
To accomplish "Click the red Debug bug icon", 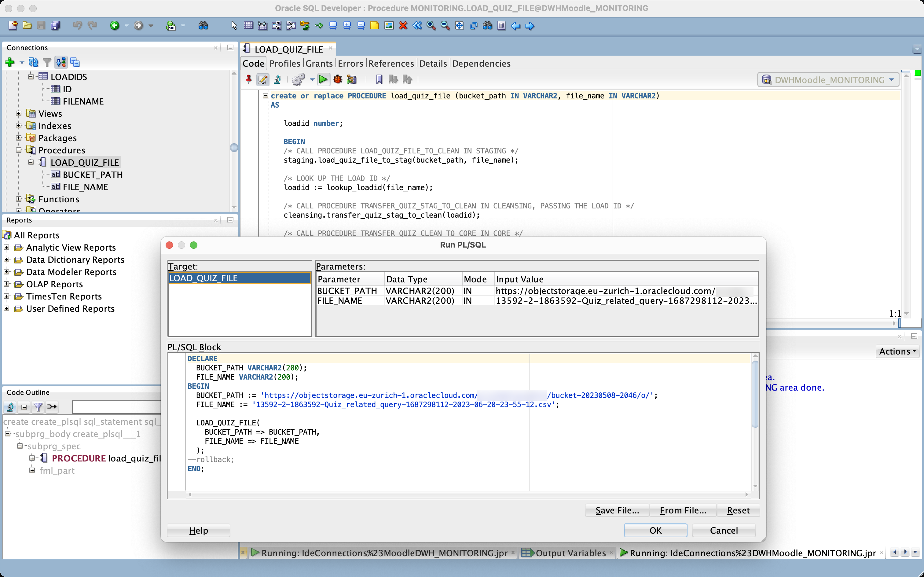I will (x=337, y=79).
